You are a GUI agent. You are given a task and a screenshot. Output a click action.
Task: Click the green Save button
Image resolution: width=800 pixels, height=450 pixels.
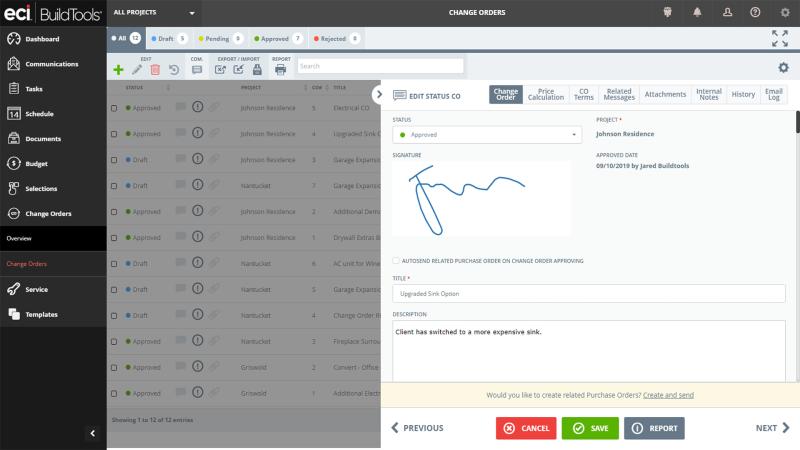point(590,428)
